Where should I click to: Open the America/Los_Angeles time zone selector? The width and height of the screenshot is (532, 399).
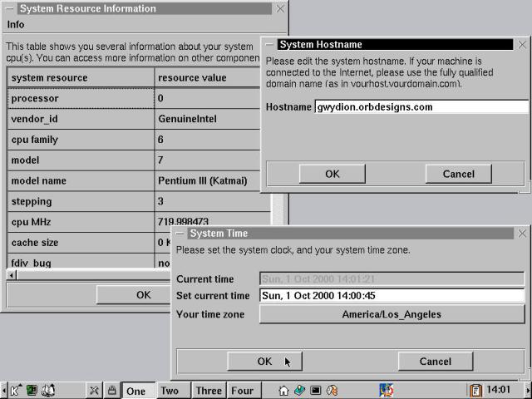point(392,314)
